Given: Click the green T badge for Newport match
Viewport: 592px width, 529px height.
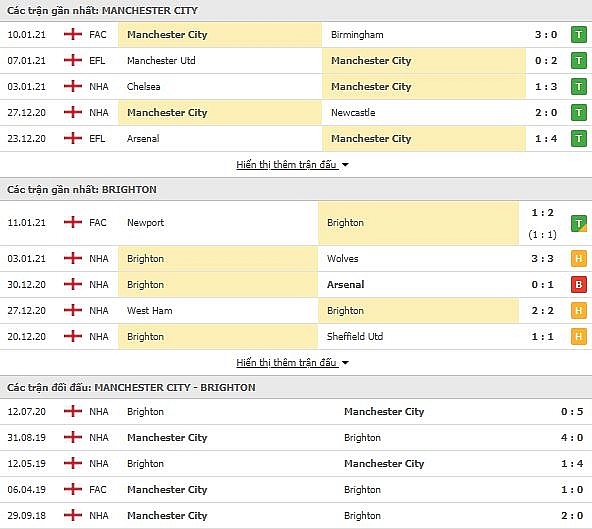Looking at the screenshot, I should (578, 223).
